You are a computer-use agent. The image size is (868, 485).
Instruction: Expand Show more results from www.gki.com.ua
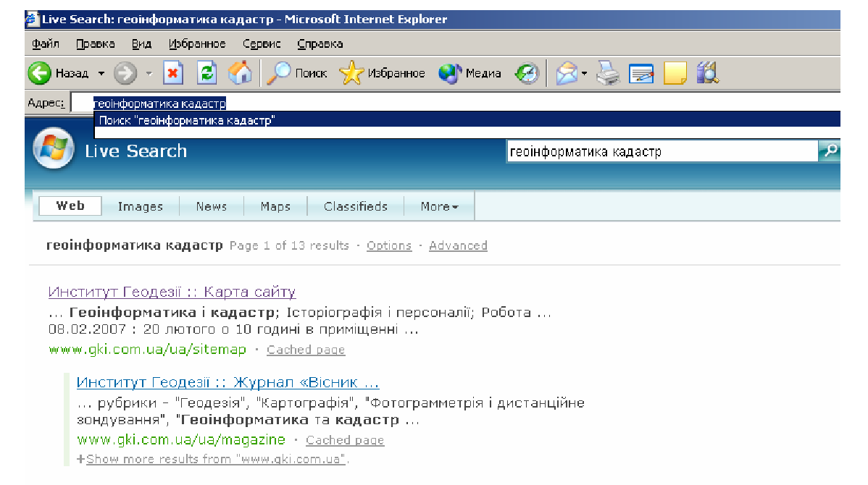coord(216,459)
